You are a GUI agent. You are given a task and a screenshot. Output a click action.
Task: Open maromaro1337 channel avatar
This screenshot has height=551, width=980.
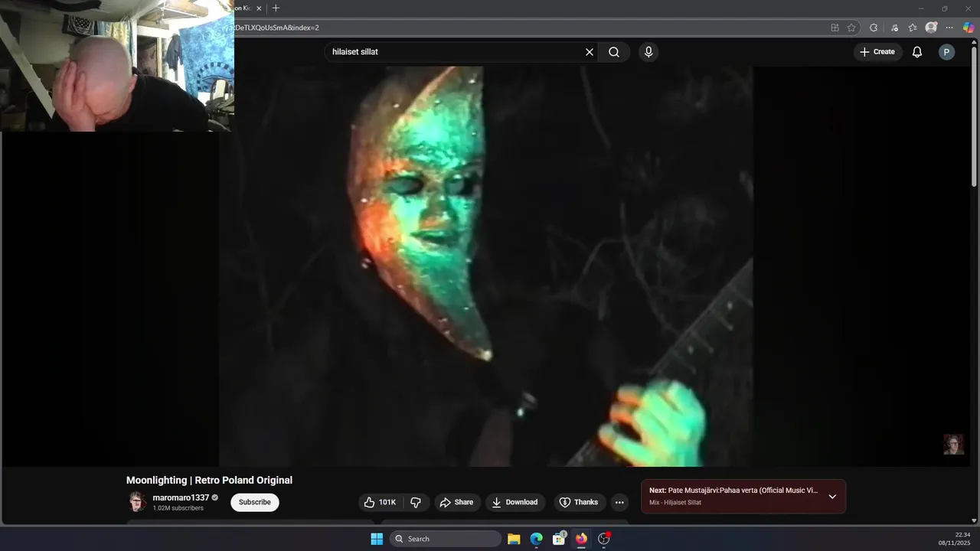(137, 502)
